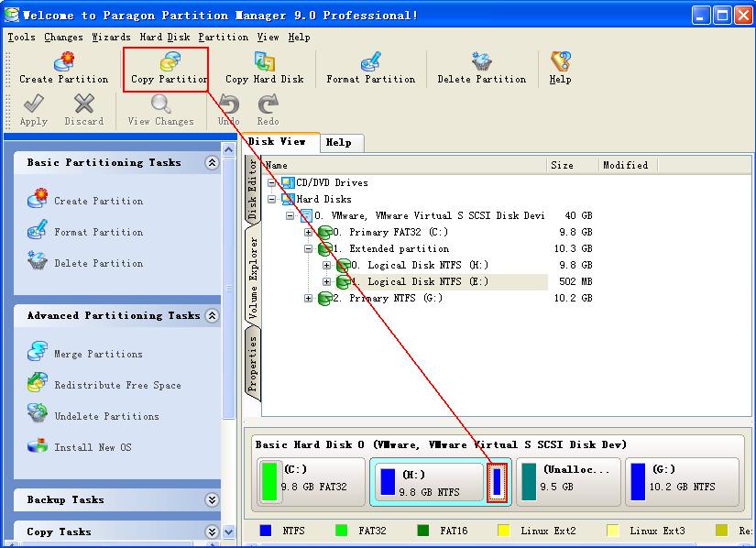
Task: Click the 40 GB size value
Action: coord(578,215)
